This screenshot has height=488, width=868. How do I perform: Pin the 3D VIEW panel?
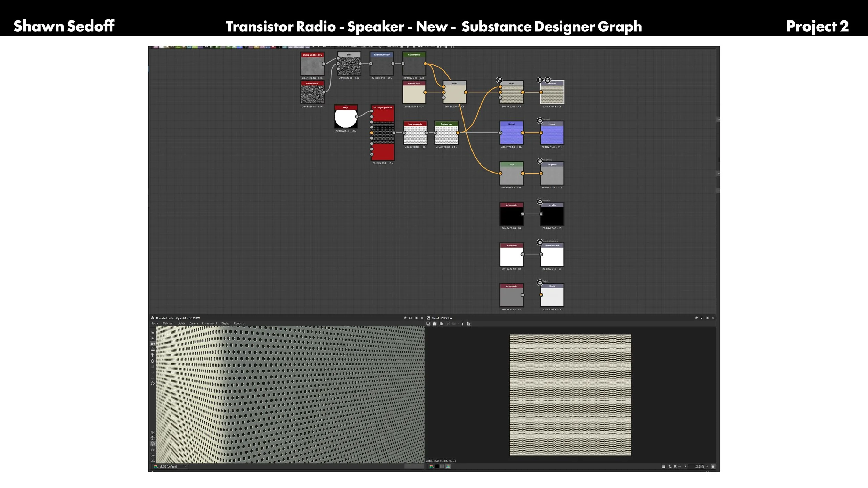pyautogui.click(x=405, y=318)
